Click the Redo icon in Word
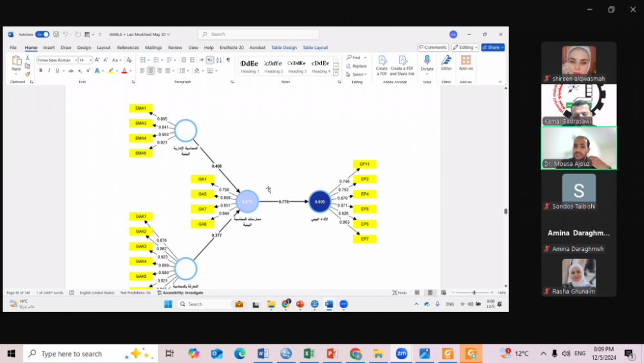 tap(78, 35)
